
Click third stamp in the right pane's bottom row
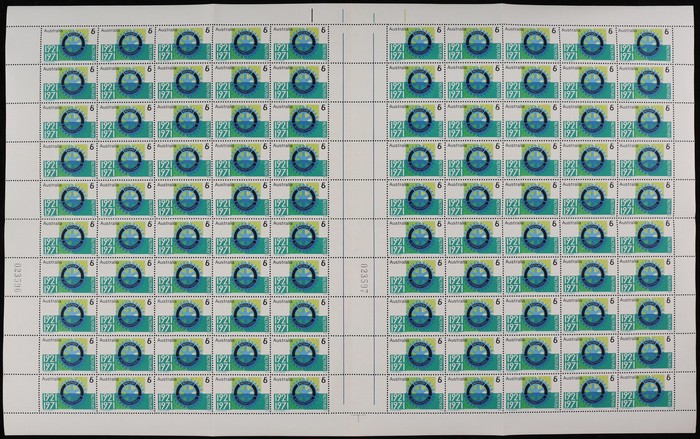pyautogui.click(x=531, y=392)
